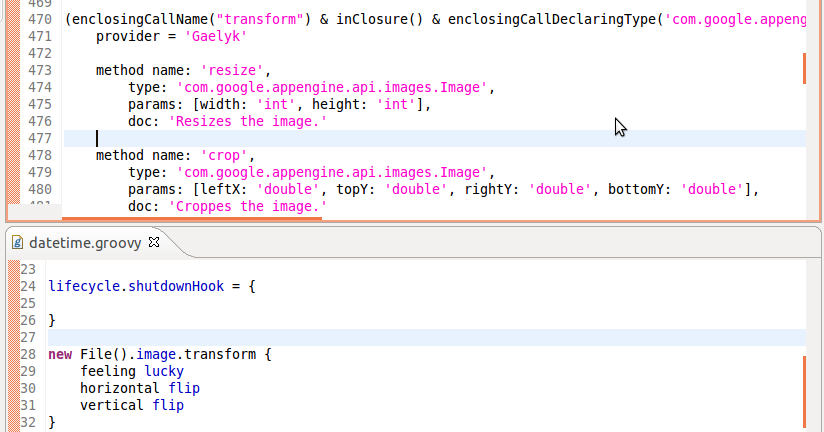Image resolution: width=824 pixels, height=432 pixels.
Task: Click the 'Gaelyk' provider string
Action: click(x=215, y=36)
